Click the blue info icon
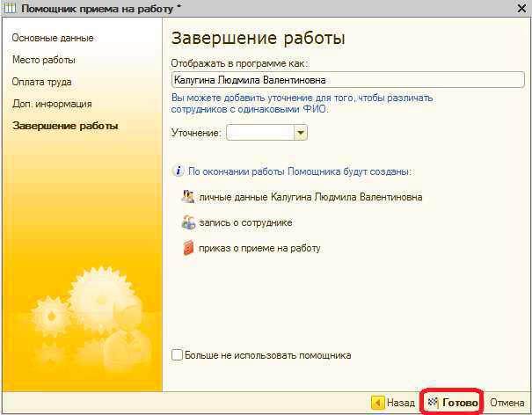Viewport: 532px width, 415px height. (179, 171)
